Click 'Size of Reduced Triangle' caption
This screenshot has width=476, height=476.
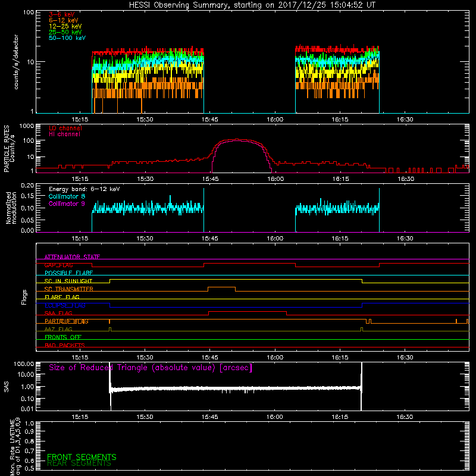(x=151, y=368)
